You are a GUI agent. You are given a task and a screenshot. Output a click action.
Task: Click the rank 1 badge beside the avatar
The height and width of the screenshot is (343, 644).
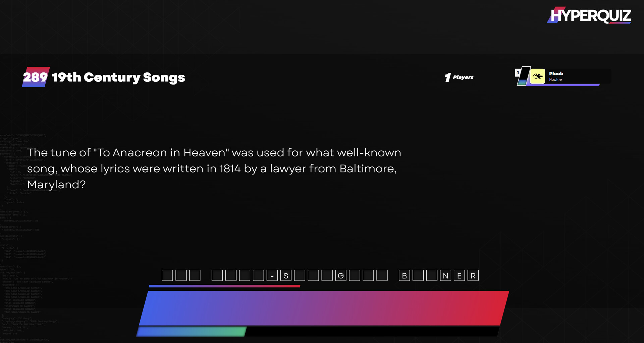point(518,72)
